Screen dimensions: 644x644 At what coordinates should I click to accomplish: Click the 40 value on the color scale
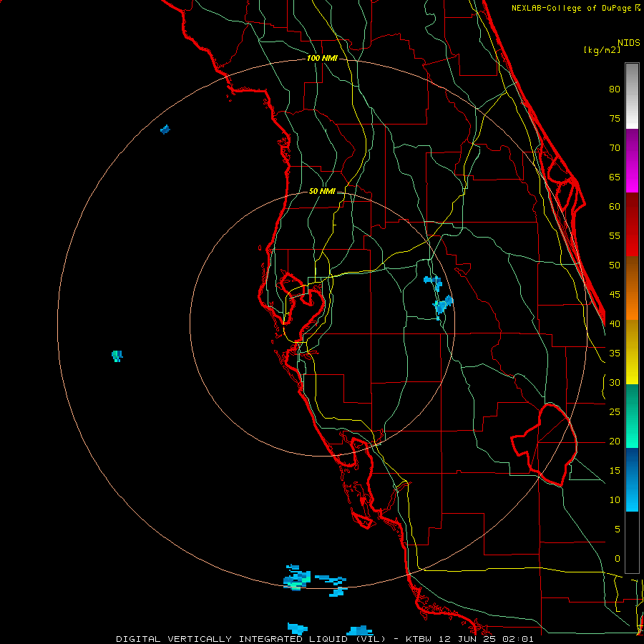click(x=615, y=324)
